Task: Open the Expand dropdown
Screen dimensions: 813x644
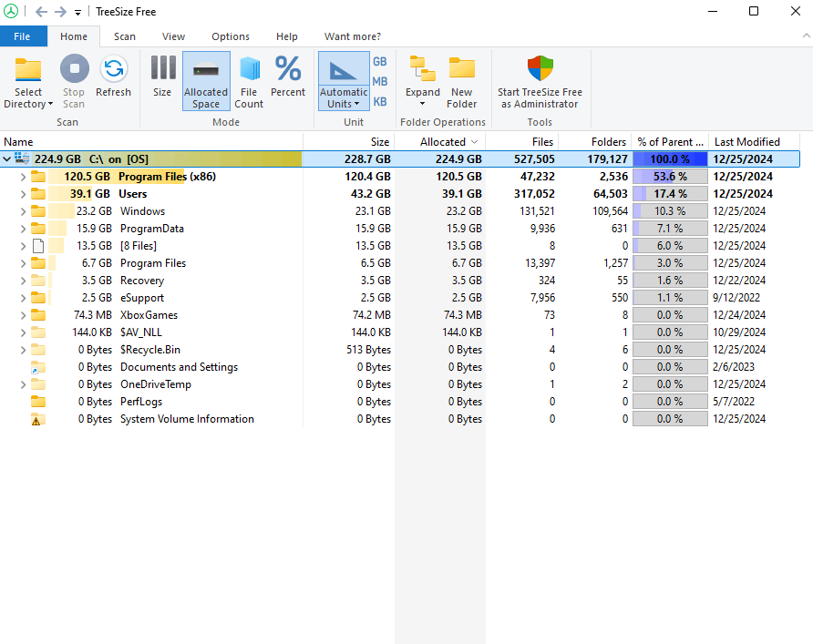Action: pyautogui.click(x=423, y=81)
